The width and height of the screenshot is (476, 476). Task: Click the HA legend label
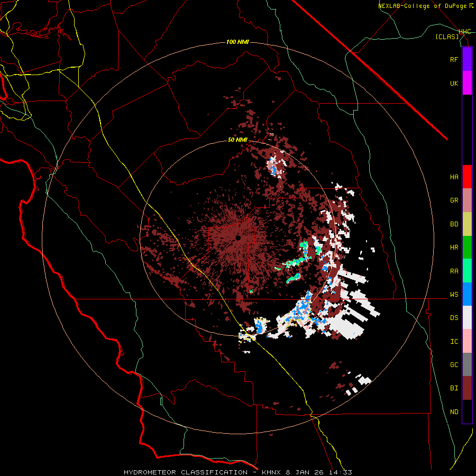click(454, 177)
